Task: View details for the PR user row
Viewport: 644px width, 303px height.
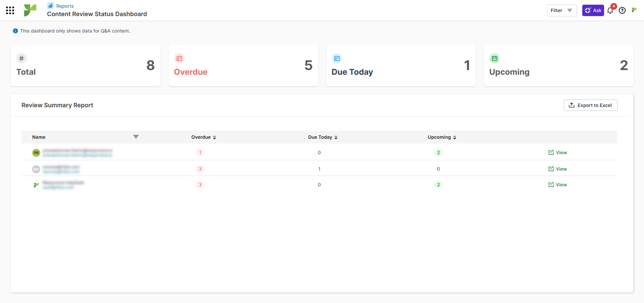Action: 557,153
